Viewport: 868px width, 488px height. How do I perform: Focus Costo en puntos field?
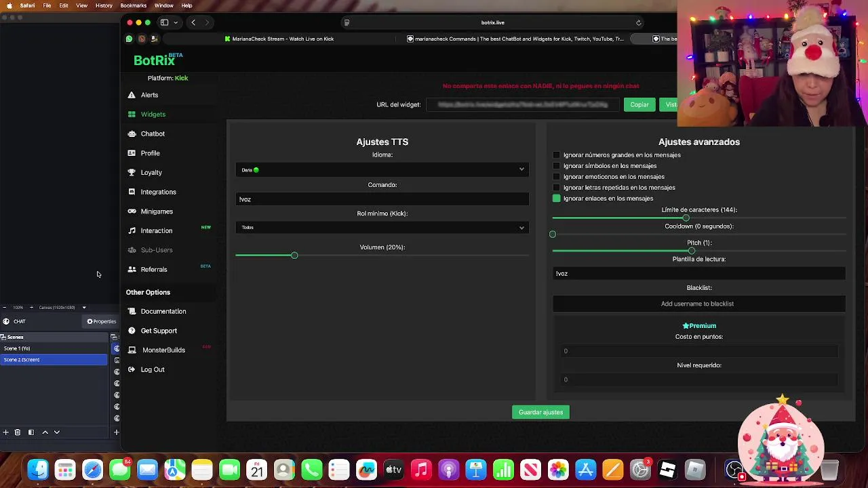point(698,351)
